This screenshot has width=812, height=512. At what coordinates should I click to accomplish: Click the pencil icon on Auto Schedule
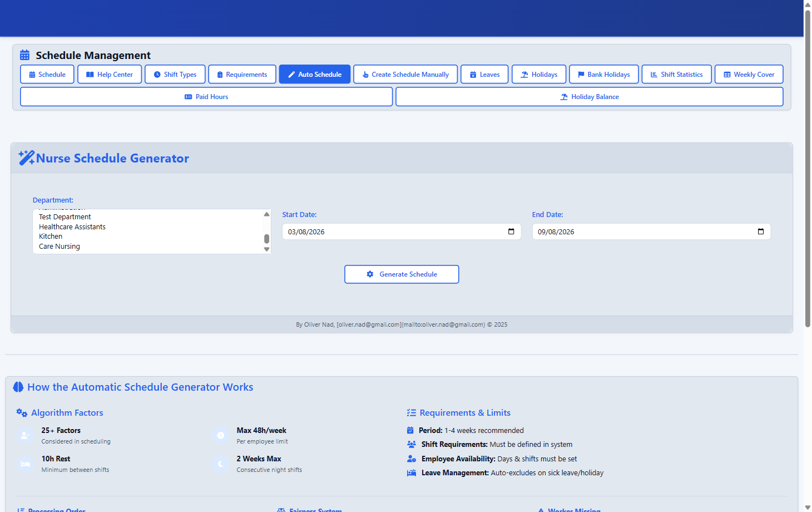pyautogui.click(x=291, y=75)
